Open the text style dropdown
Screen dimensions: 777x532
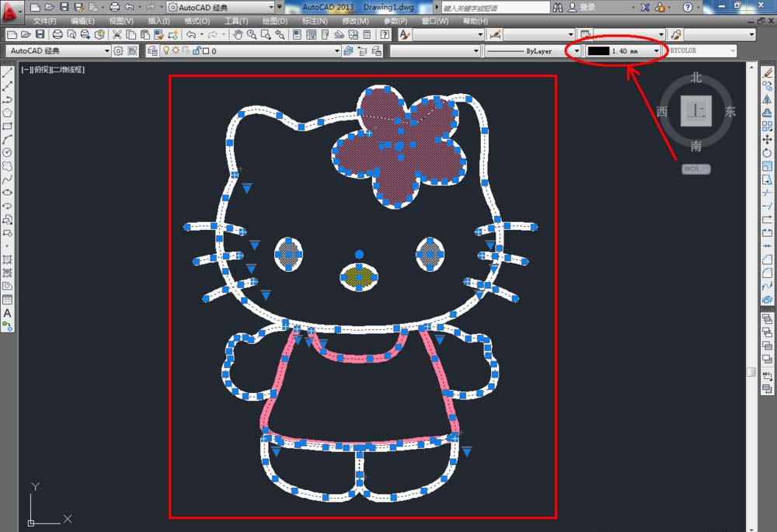click(448, 35)
